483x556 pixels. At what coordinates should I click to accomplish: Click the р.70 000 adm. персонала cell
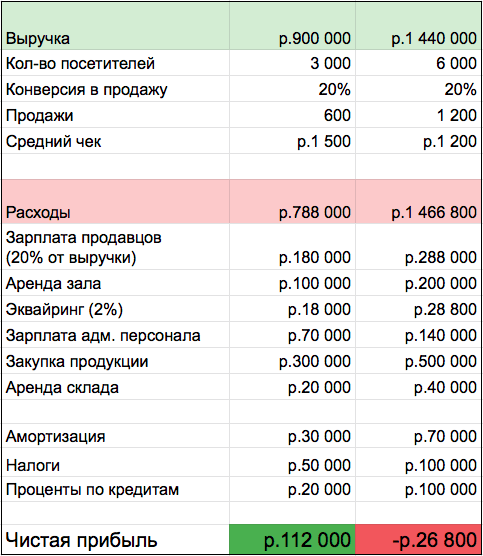coord(292,335)
